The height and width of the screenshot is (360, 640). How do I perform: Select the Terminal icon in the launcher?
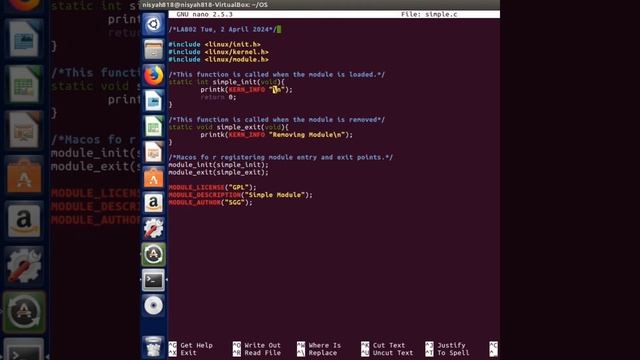(153, 280)
